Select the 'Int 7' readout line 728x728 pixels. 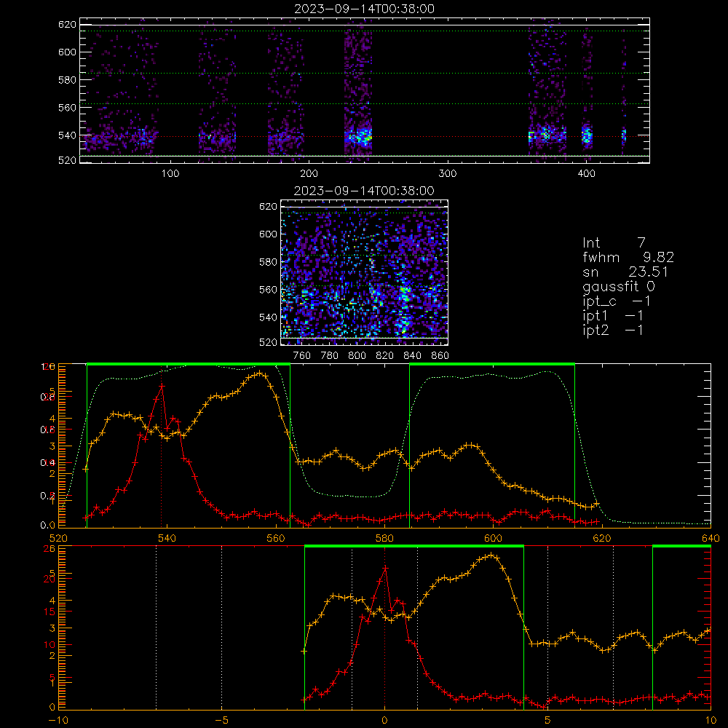point(614,243)
